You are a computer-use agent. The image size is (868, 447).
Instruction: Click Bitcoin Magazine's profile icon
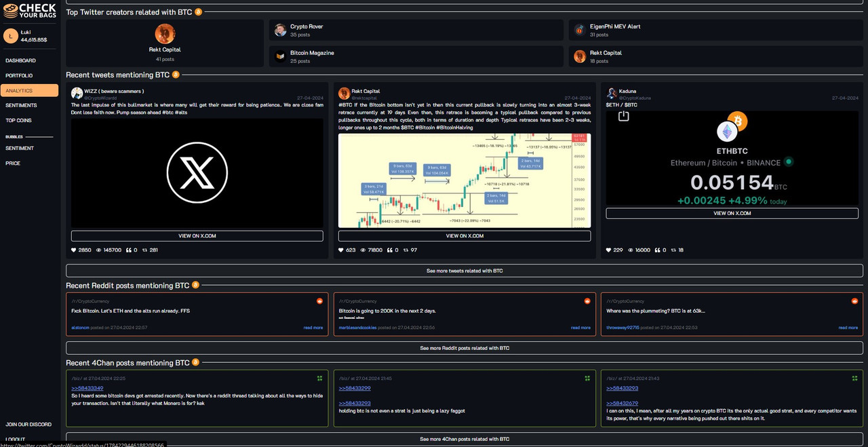[280, 56]
